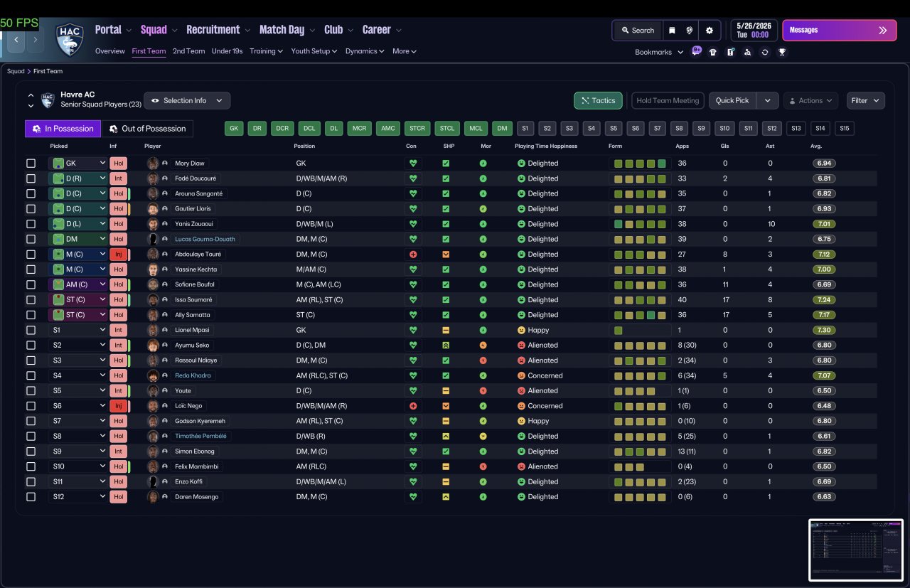Open the inbox chat icon with 9+ badge
910x588 pixels.
point(696,51)
